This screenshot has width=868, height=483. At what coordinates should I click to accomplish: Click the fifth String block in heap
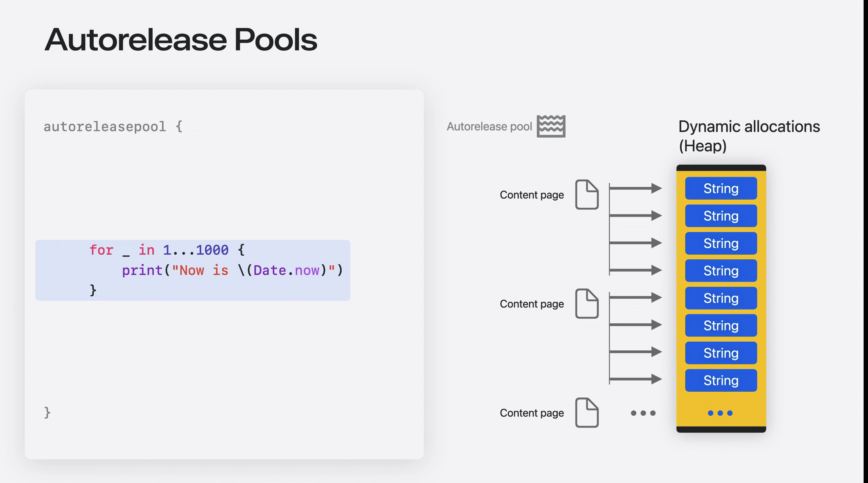click(x=721, y=298)
